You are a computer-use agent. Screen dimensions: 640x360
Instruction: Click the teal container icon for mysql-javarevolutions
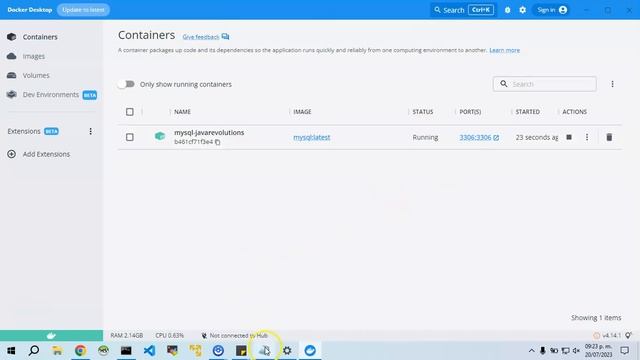pyautogui.click(x=160, y=136)
